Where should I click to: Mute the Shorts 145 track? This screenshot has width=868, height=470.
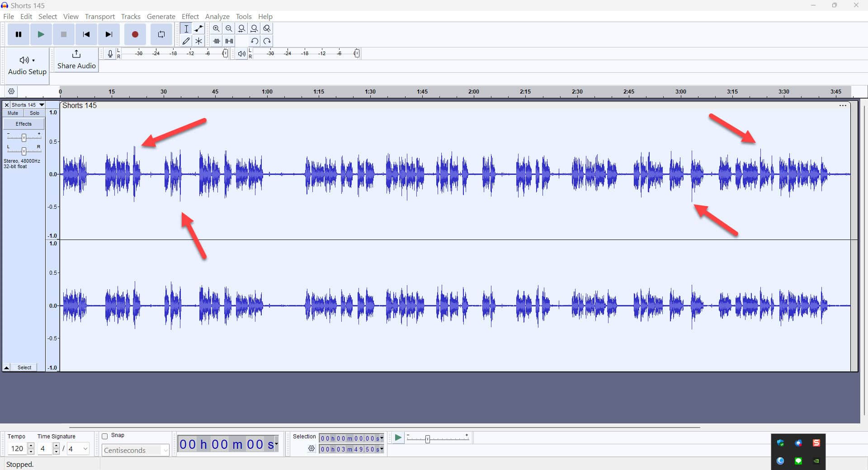pos(12,113)
